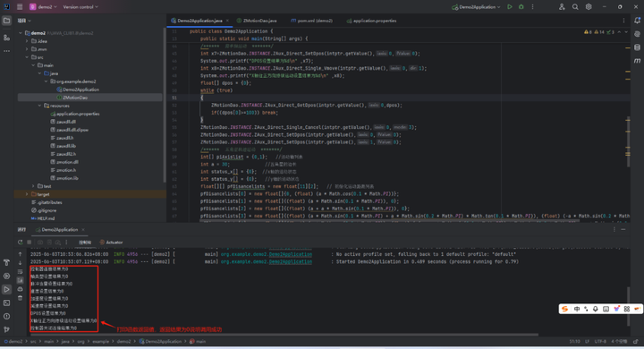The image size is (644, 349).
Task: Open Version control dropdown
Action: (x=80, y=7)
